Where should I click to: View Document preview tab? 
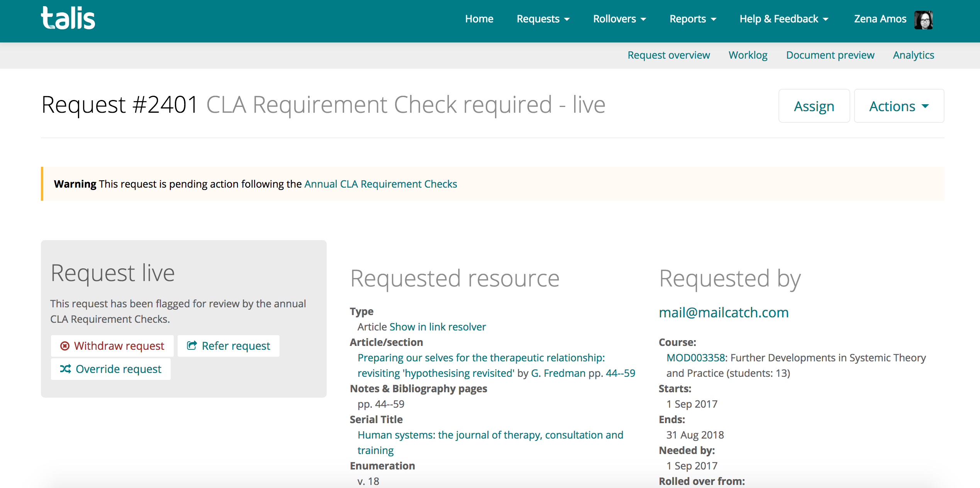coord(830,55)
